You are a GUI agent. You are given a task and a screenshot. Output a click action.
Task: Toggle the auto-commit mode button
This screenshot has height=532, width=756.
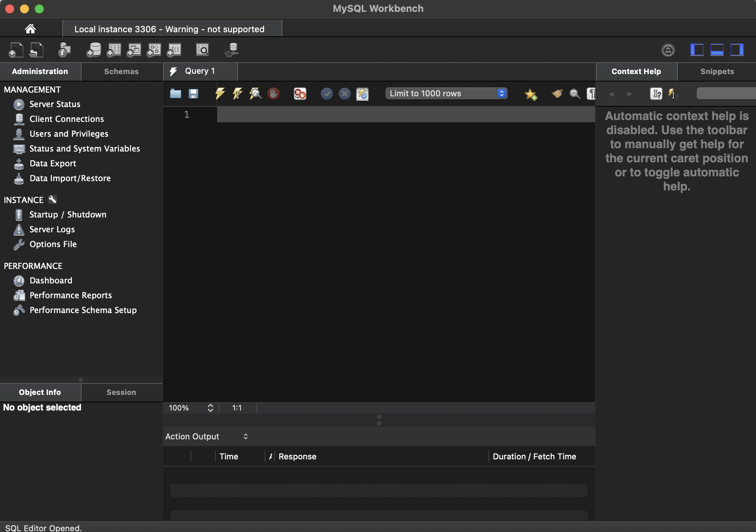click(x=362, y=93)
